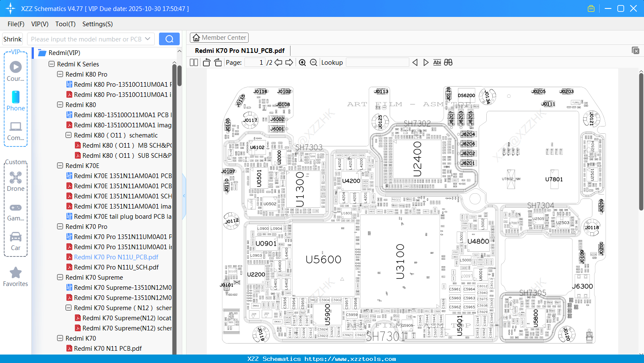Open the Computer category in the sidebar
644x363 pixels.
point(16,131)
